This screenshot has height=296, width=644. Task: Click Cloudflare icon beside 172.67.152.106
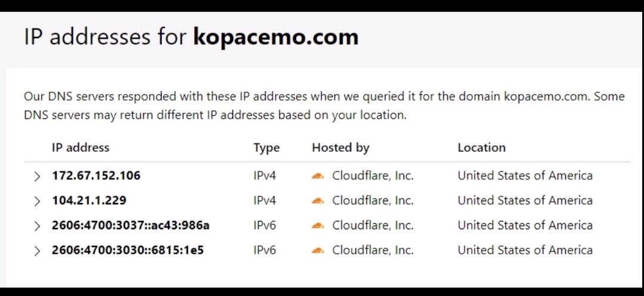[x=318, y=176]
